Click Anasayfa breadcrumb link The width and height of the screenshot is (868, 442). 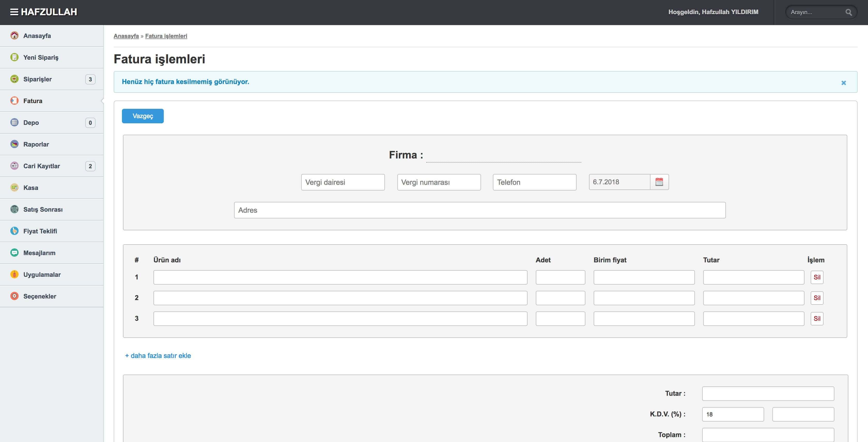tap(126, 36)
